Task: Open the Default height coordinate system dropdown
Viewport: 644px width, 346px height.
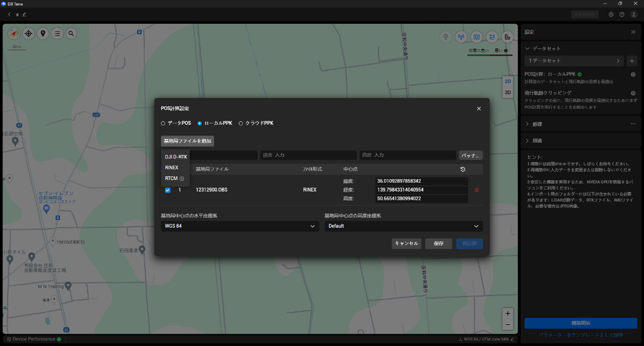Action: [x=403, y=226]
